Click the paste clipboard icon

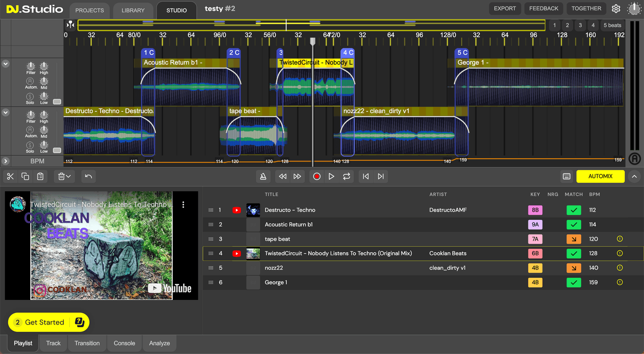click(40, 176)
